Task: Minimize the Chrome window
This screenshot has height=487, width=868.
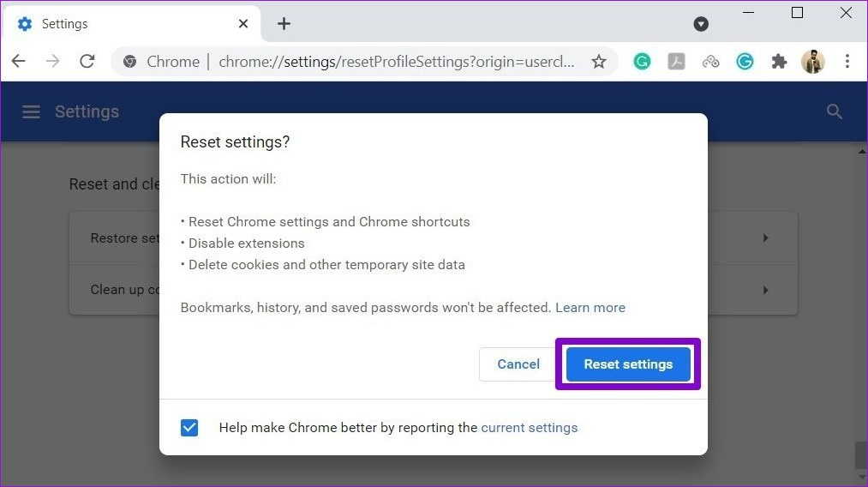Action: pyautogui.click(x=748, y=12)
